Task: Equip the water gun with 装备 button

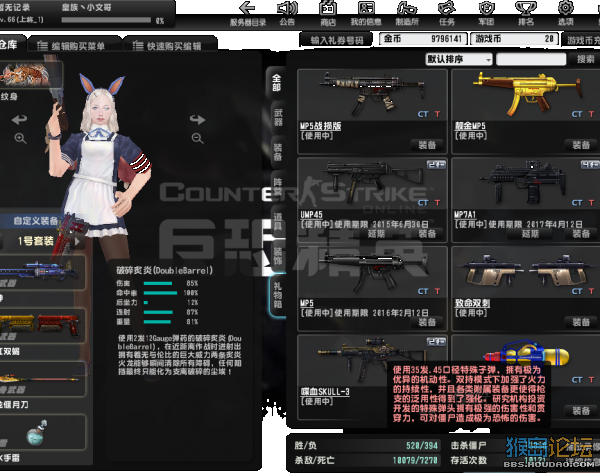Action: (x=581, y=411)
